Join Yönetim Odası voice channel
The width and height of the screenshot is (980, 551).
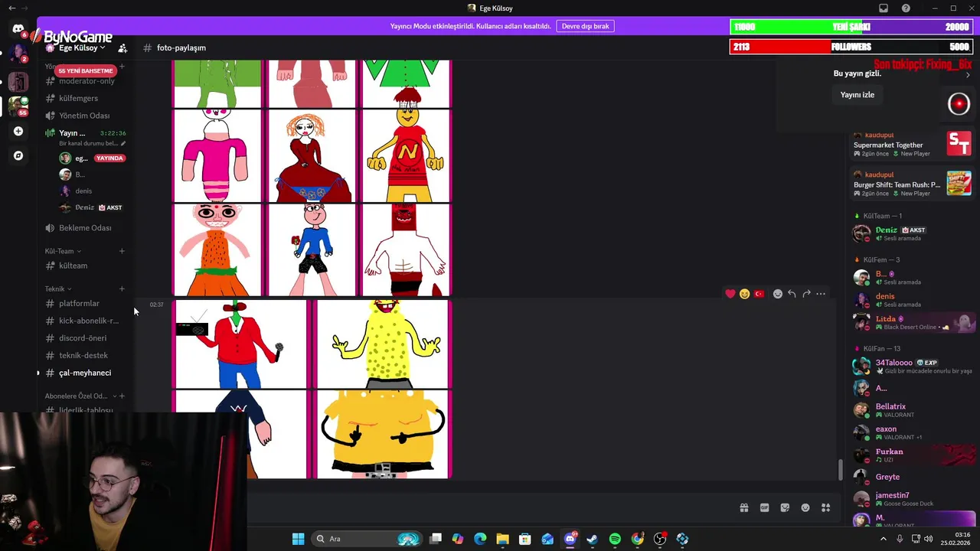[x=84, y=116]
